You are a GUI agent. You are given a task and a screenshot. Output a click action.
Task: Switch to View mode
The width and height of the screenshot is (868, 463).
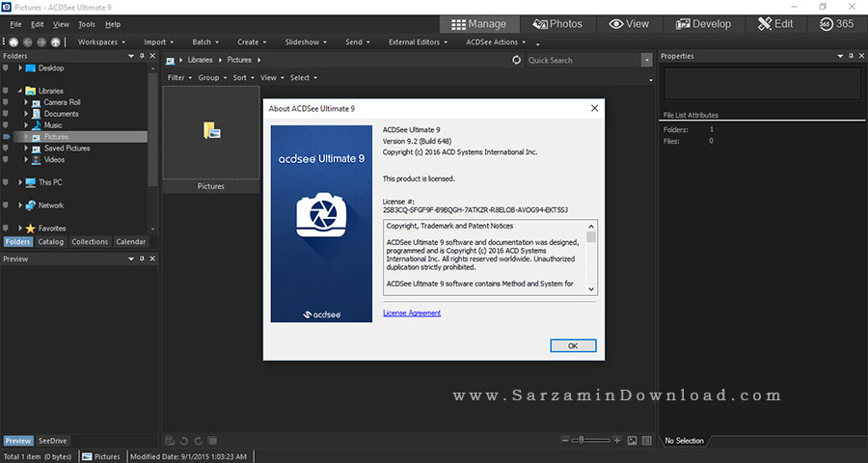630,24
